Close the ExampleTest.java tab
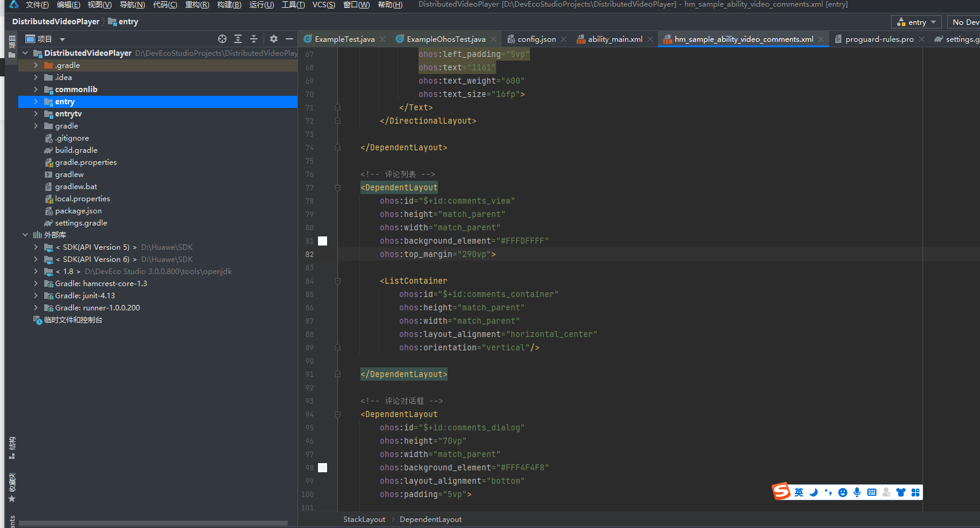The image size is (980, 528). click(x=382, y=39)
